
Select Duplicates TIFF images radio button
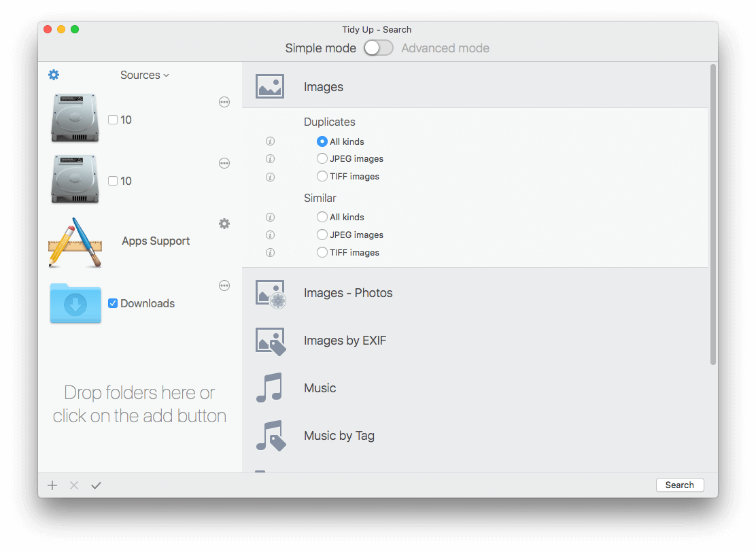click(x=322, y=177)
